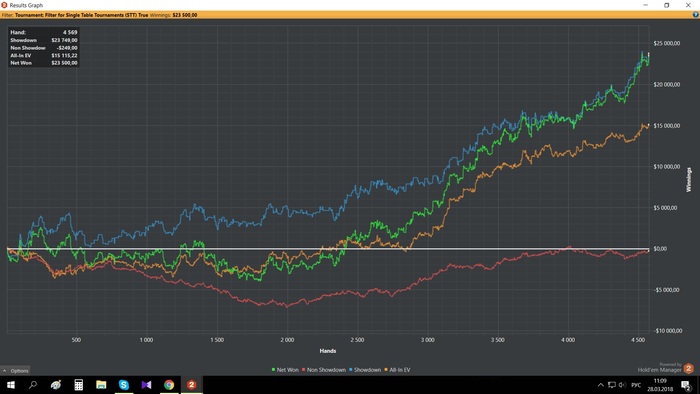Screen dimensions: 700x394
Task: Click the Results Graph window icon
Action: coord(4,5)
